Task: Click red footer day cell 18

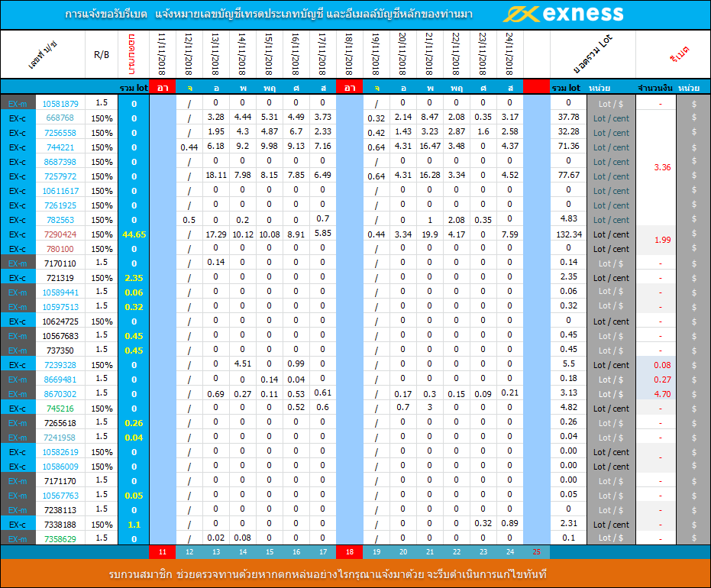Action: [x=350, y=552]
